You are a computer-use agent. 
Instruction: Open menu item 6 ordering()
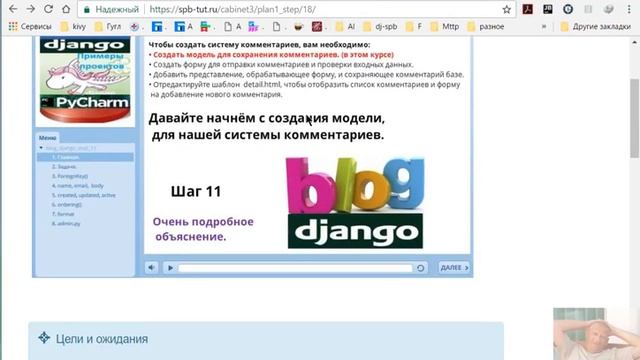click(67, 204)
